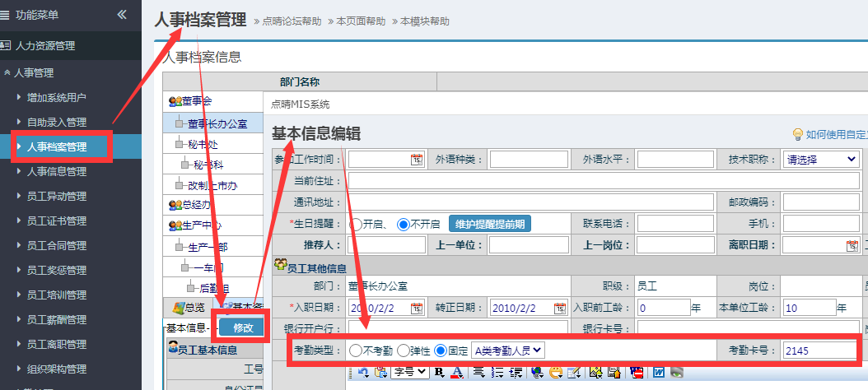
Task: Select the 弹性 attendance radio button
Action: tap(403, 351)
